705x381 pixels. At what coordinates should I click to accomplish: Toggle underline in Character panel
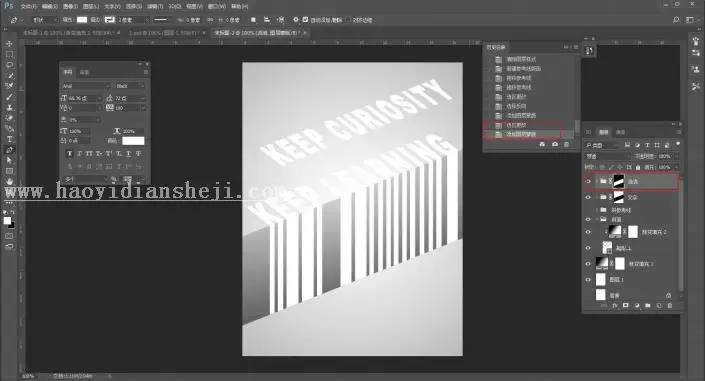(129, 154)
